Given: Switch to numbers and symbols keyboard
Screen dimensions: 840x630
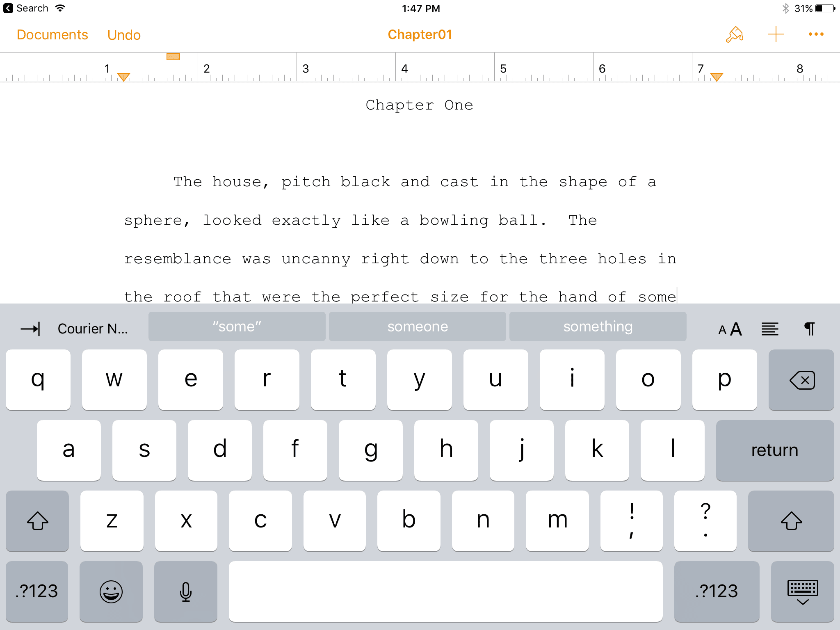Looking at the screenshot, I should [37, 591].
